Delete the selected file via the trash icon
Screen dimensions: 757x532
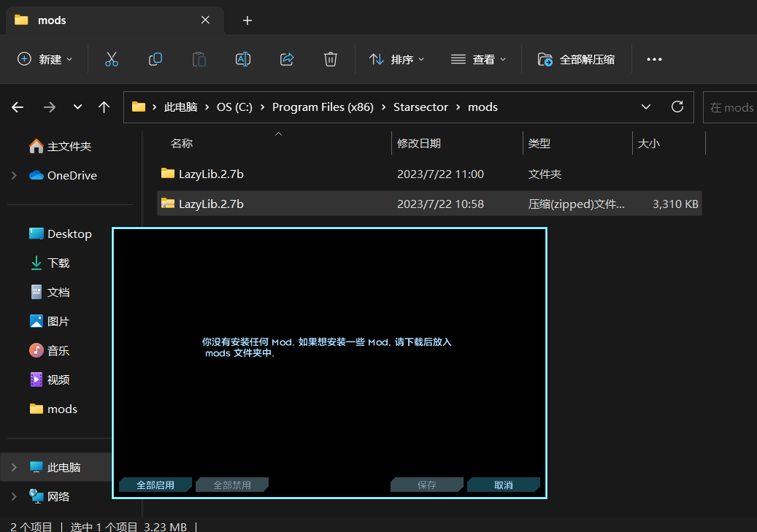coord(330,59)
